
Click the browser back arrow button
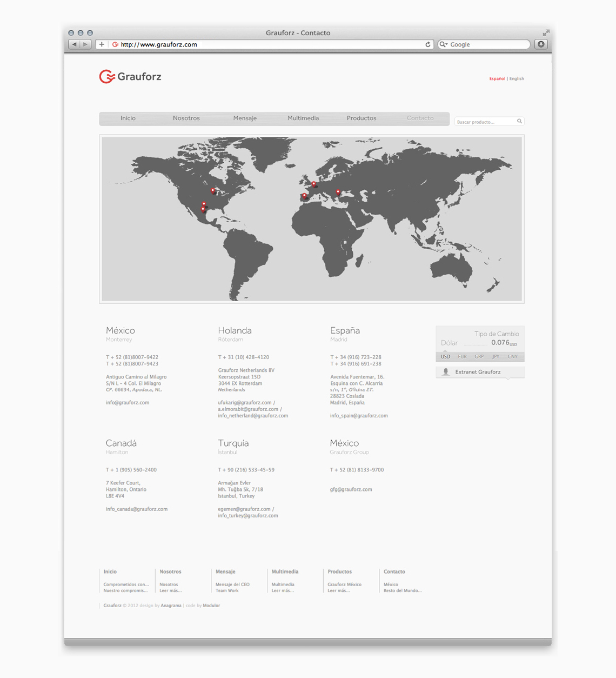pyautogui.click(x=75, y=44)
